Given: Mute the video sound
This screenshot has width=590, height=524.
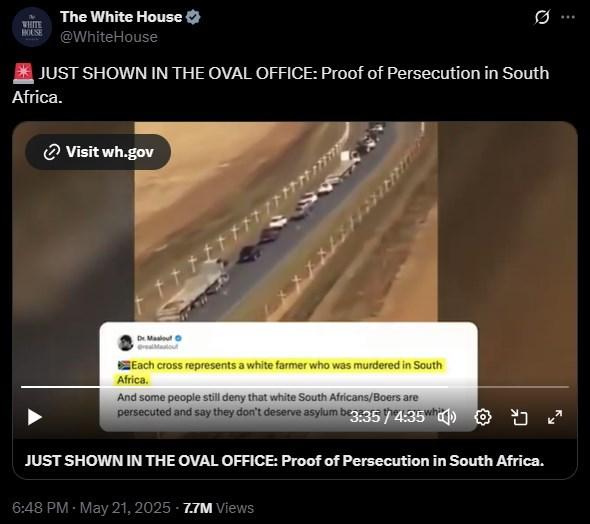Looking at the screenshot, I should tap(447, 417).
